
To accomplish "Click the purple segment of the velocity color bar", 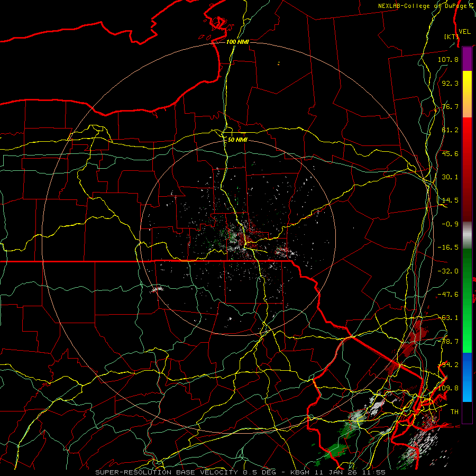I will tap(467, 59).
